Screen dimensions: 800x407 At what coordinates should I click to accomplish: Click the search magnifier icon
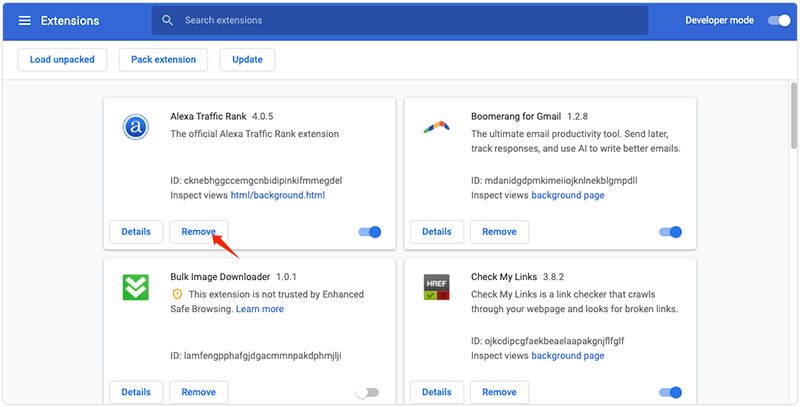(x=167, y=20)
